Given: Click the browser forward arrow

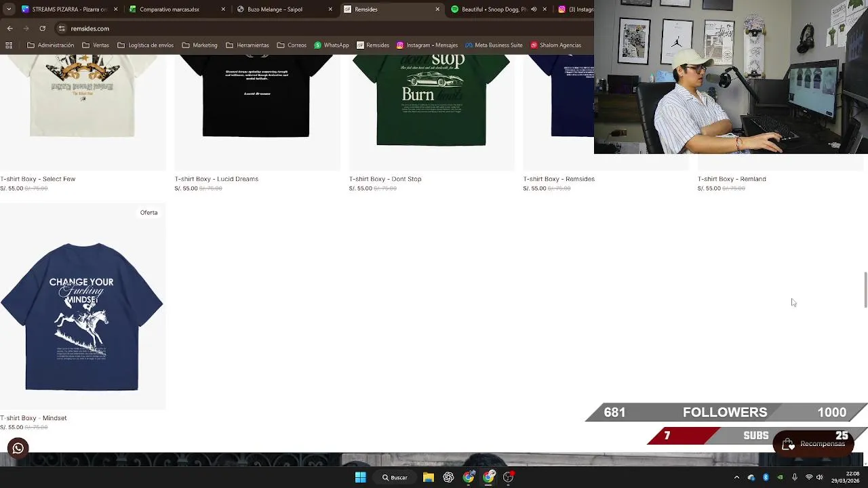Looking at the screenshot, I should (26, 28).
